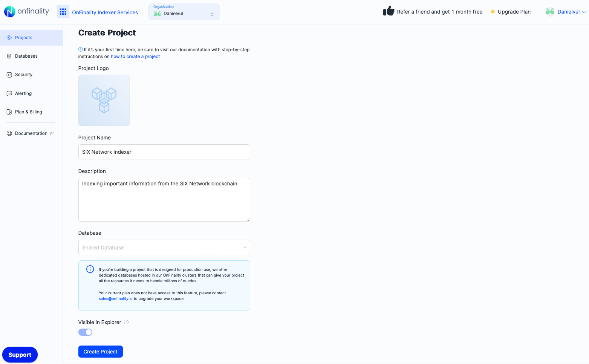
Task: Click the OnFinality app grid icon
Action: click(x=63, y=12)
